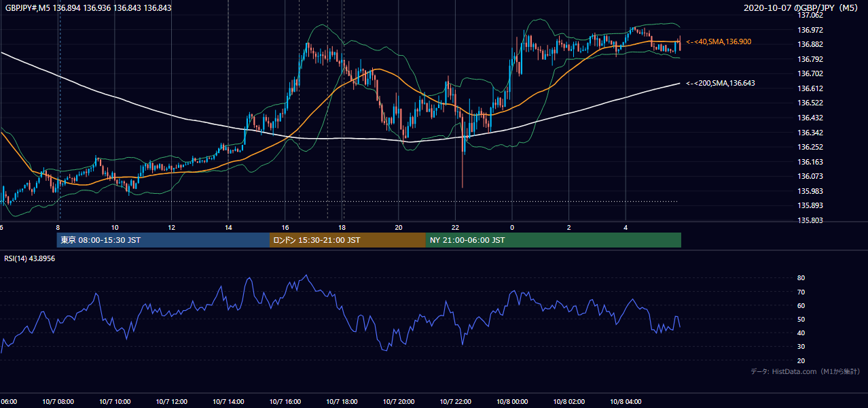Click RSI scale value 20 on right axis
This screenshot has width=868, height=408.
coord(801,360)
